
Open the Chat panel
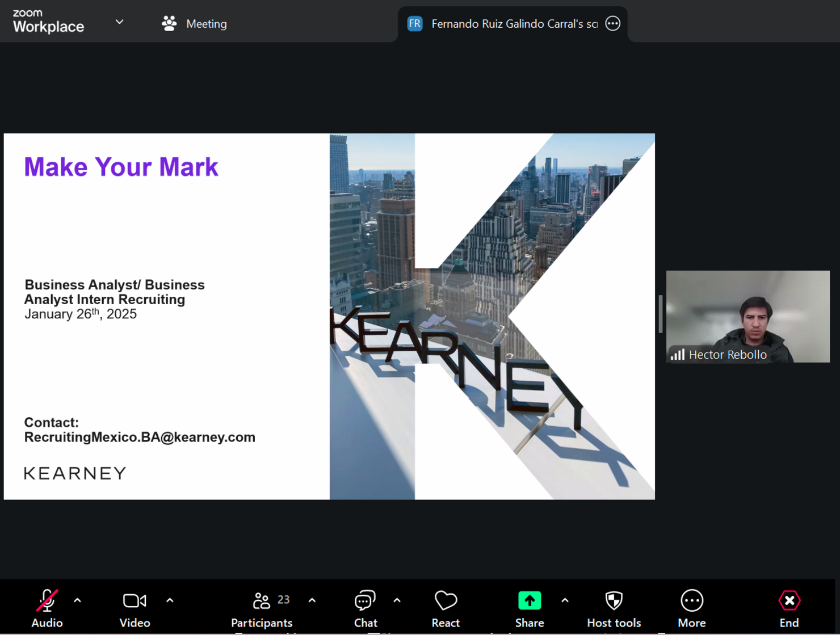pos(365,600)
